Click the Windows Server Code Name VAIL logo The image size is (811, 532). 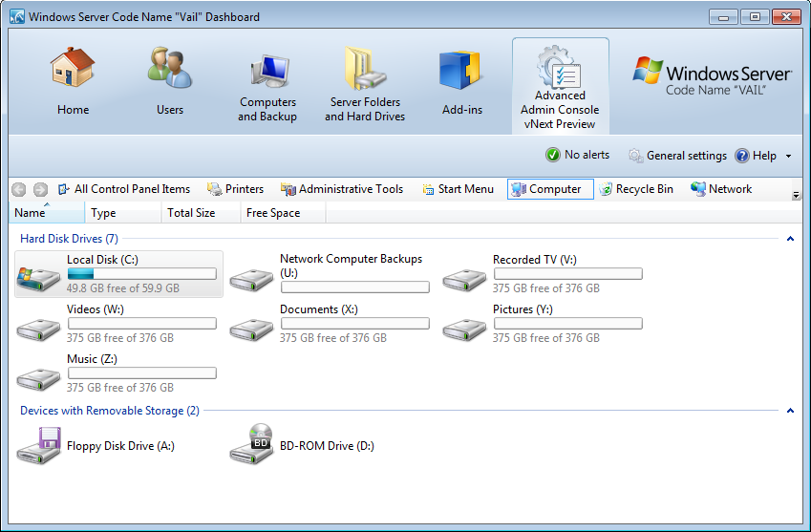coord(712,76)
